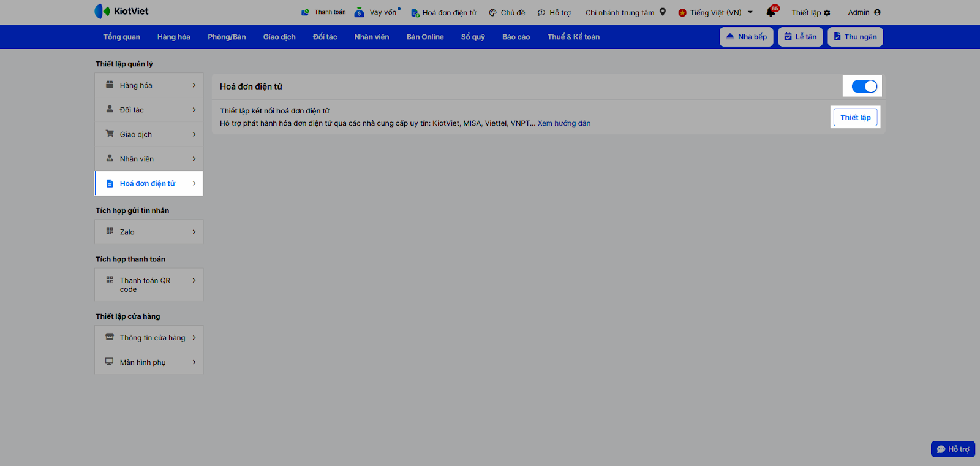This screenshot has width=980, height=466.
Task: Click the Vay vốn money bag icon
Action: pyautogui.click(x=360, y=12)
